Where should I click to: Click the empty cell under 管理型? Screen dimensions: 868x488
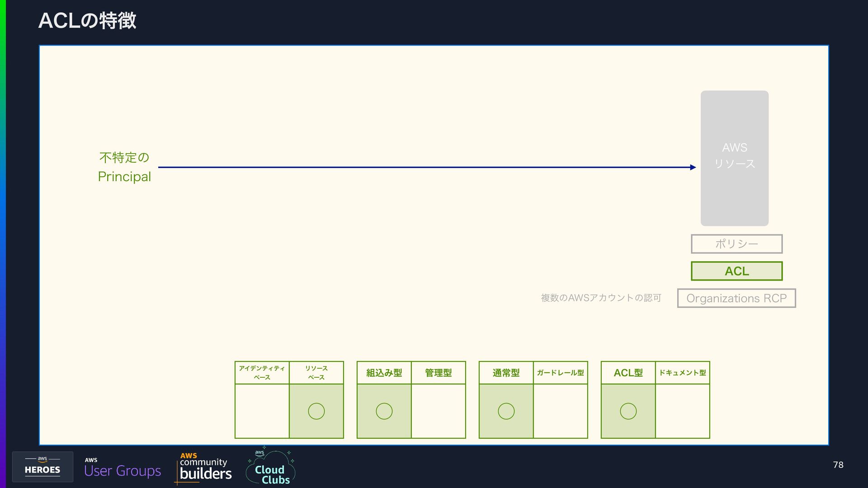[x=439, y=411]
